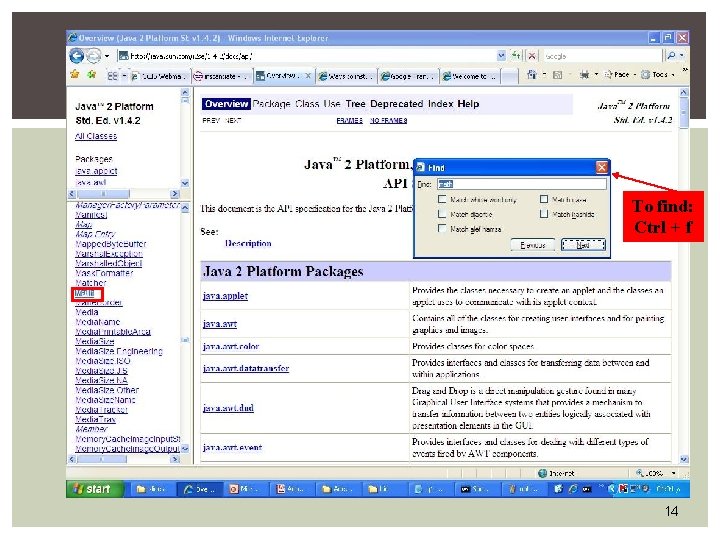Close the Find dialog
720x540 pixels.
pyautogui.click(x=602, y=167)
